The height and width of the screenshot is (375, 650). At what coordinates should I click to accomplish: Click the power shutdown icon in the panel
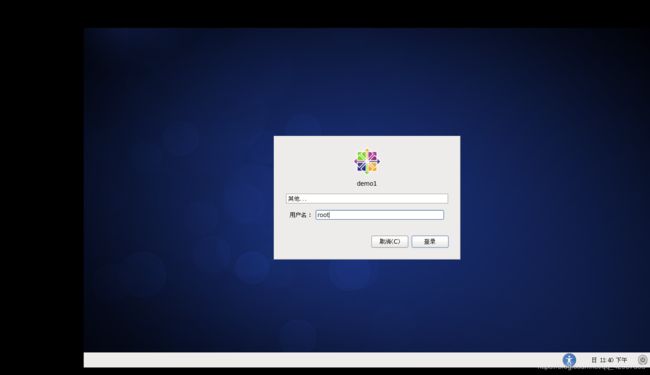pos(643,360)
